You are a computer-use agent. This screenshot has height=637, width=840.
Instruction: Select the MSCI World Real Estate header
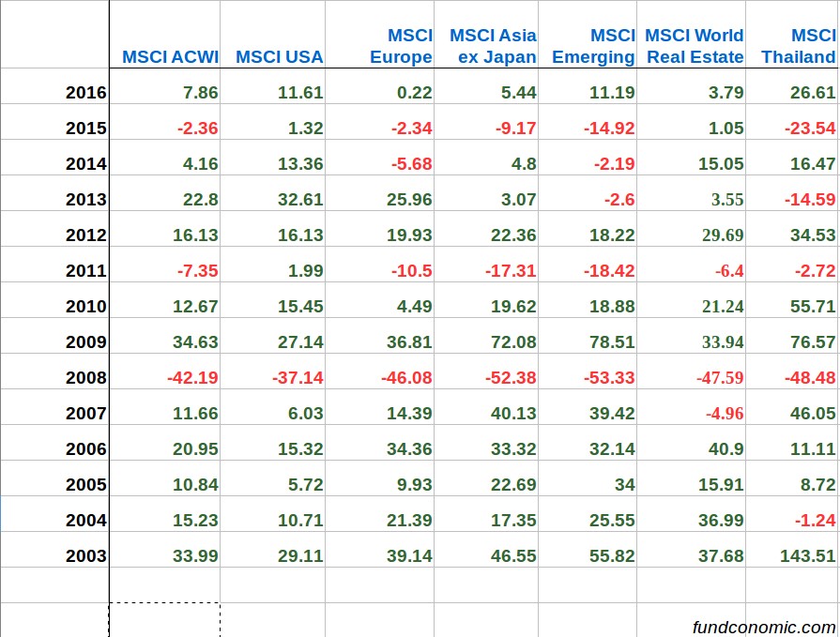pos(695,46)
